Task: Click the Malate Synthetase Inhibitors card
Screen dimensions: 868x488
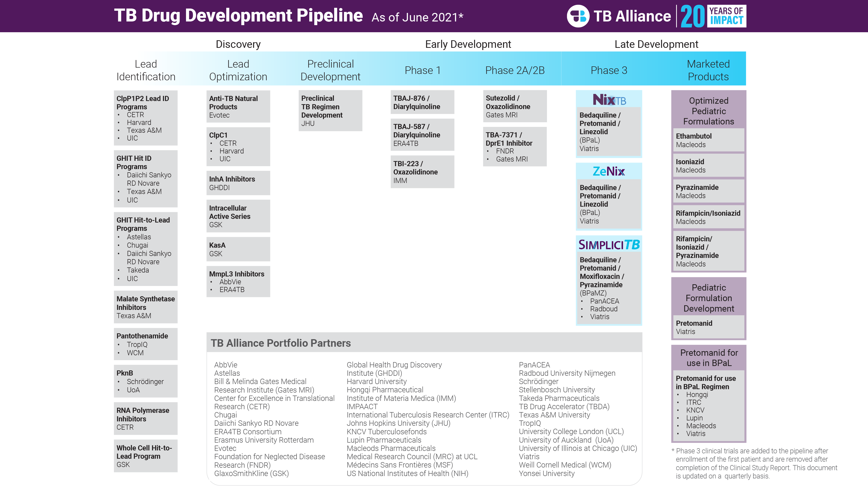Action: pyautogui.click(x=145, y=307)
